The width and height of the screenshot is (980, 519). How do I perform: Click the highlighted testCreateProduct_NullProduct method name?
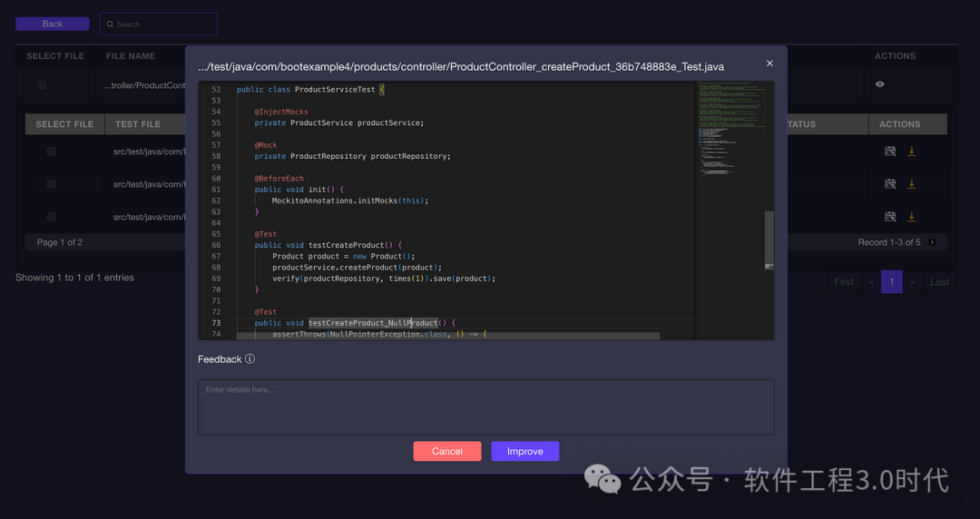tap(373, 323)
